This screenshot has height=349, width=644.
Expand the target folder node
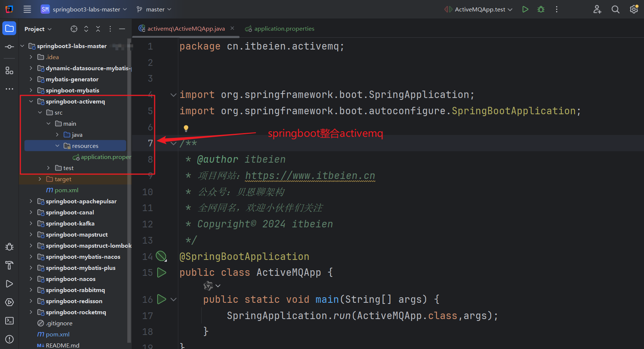tap(40, 179)
